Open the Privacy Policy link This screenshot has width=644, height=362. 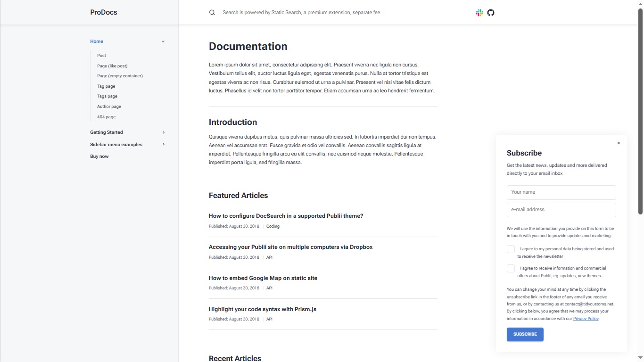pos(586,318)
